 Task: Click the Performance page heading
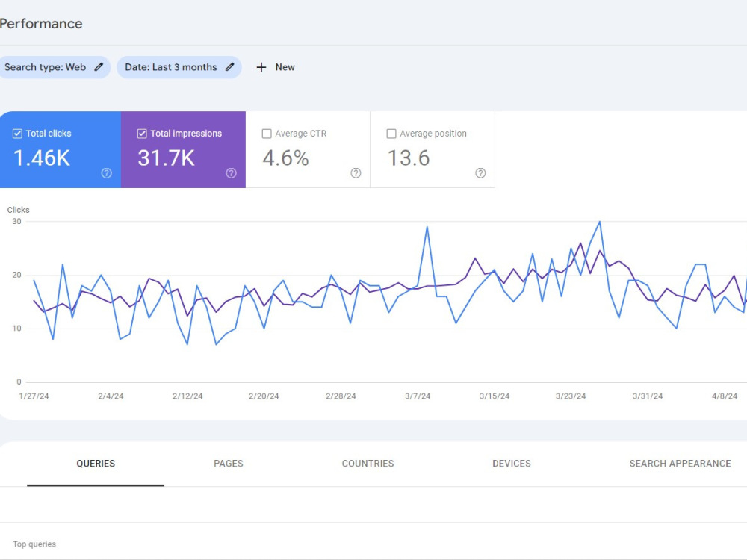click(41, 24)
